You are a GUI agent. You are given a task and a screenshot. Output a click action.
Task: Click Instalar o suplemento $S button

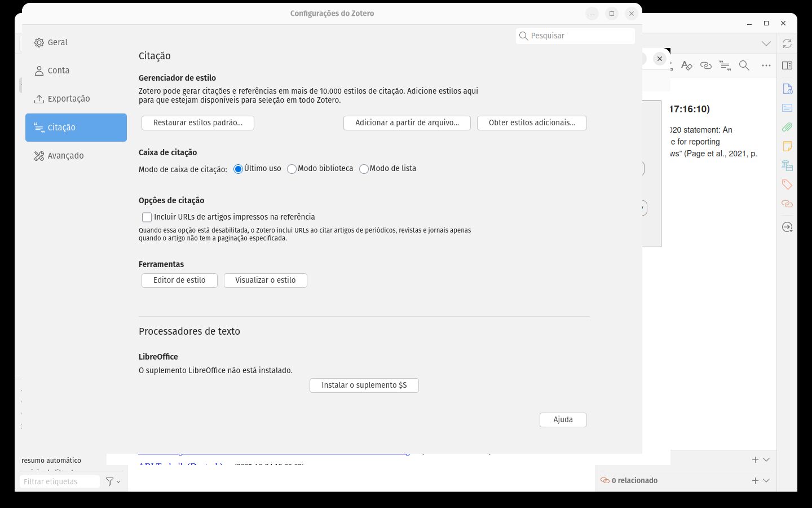(x=364, y=386)
